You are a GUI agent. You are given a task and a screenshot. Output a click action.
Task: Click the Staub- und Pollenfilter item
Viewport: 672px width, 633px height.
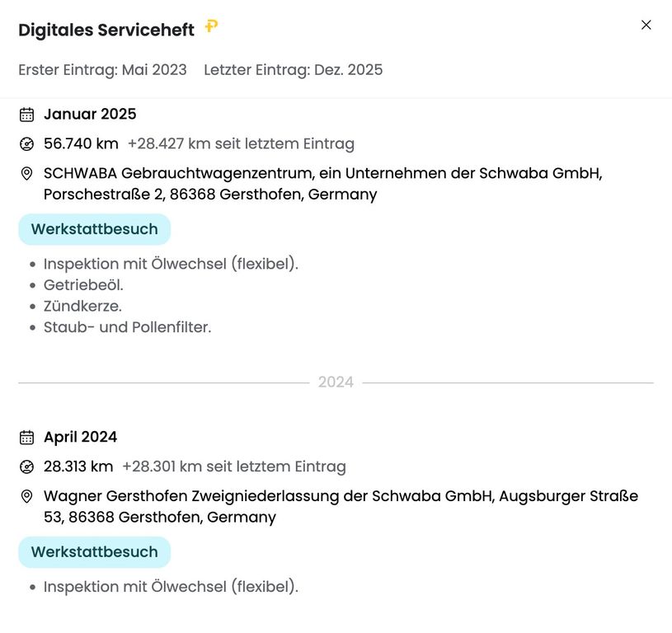(127, 327)
